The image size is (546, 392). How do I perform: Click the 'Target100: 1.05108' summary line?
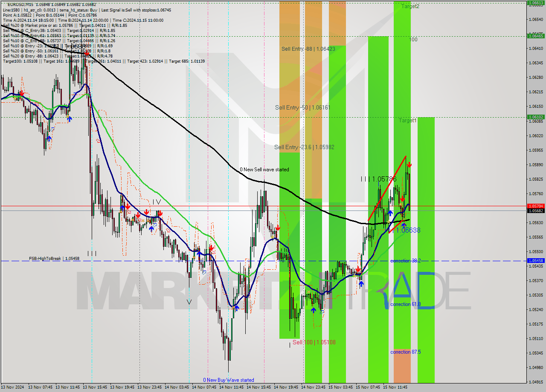[x=104, y=61]
